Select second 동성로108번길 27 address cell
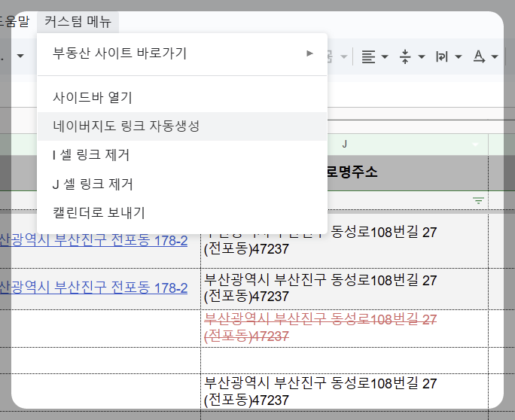The height and width of the screenshot is (420, 515). pyautogui.click(x=344, y=288)
